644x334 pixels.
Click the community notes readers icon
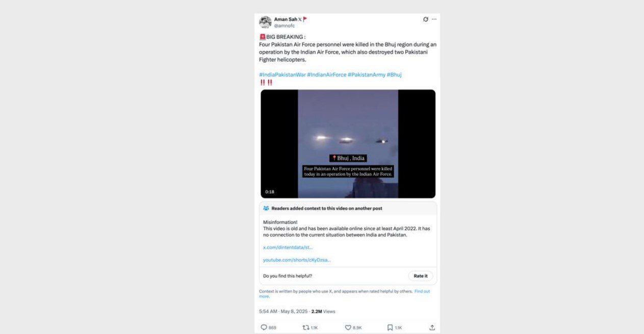click(x=266, y=208)
